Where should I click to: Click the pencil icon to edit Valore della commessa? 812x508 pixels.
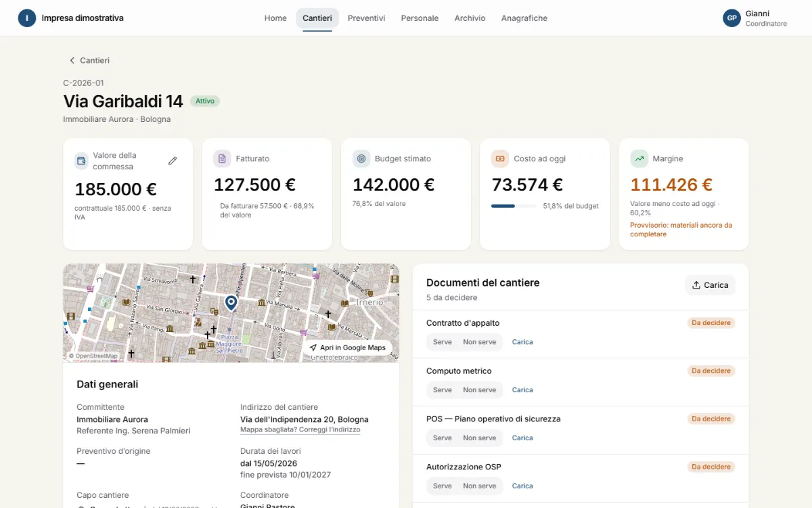(173, 161)
